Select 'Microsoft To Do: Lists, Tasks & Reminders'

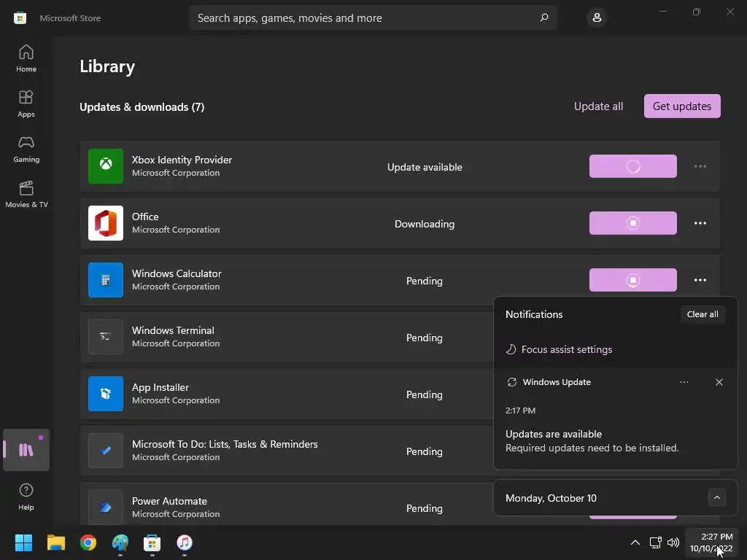point(225,444)
